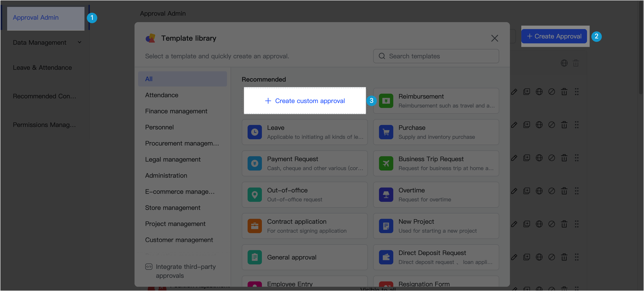Click the Leave template clock icon
The width and height of the screenshot is (644, 291).
click(x=255, y=132)
